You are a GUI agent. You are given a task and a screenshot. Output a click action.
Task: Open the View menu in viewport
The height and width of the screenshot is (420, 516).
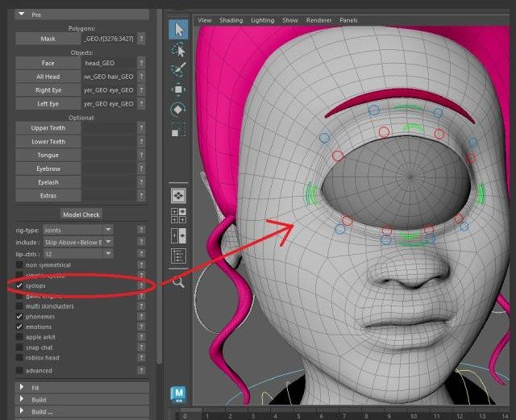(204, 20)
